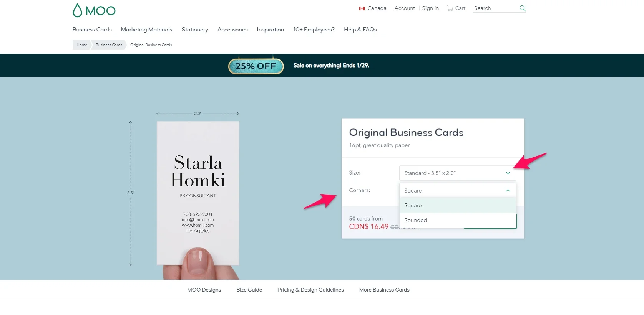The image size is (644, 315).
Task: Open the Size dropdown Standard 3.5" x 2.0"
Action: pyautogui.click(x=458, y=173)
